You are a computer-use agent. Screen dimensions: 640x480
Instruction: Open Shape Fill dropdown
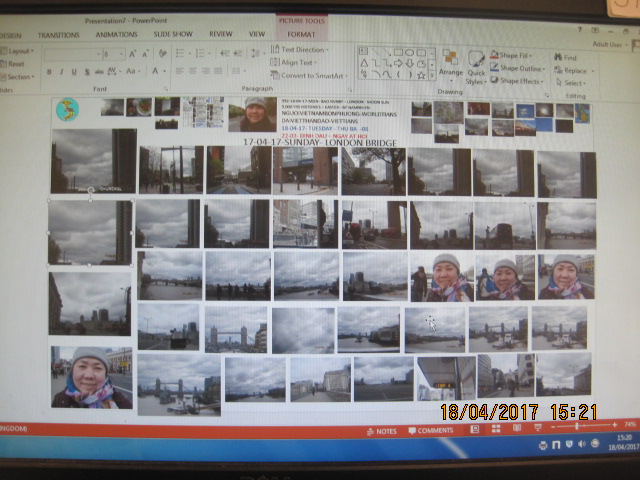tap(512, 55)
